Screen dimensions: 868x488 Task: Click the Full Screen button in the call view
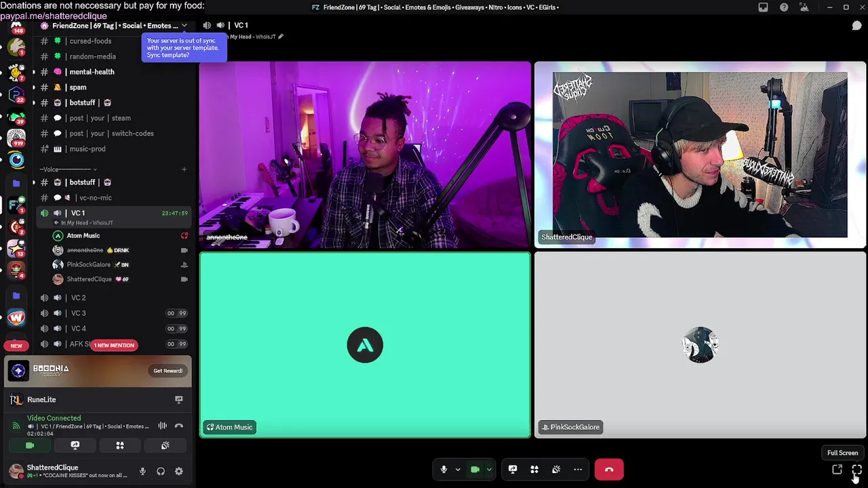tap(857, 470)
